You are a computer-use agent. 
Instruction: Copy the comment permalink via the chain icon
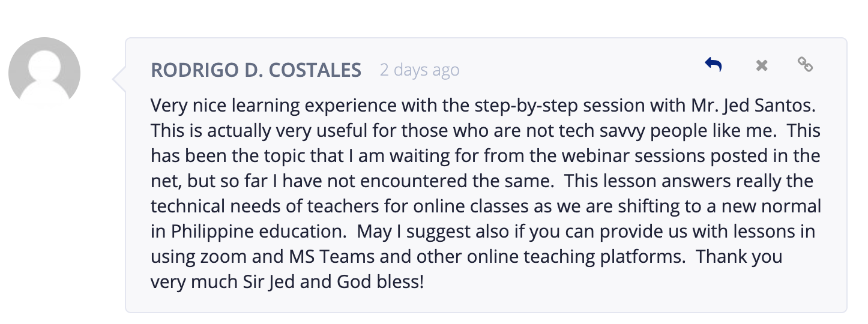click(x=805, y=64)
